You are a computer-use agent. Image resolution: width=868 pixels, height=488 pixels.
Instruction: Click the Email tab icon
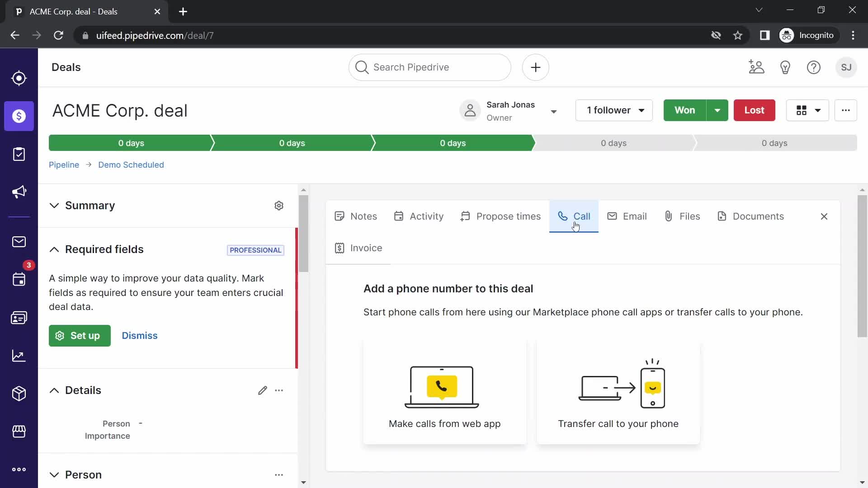click(x=611, y=216)
